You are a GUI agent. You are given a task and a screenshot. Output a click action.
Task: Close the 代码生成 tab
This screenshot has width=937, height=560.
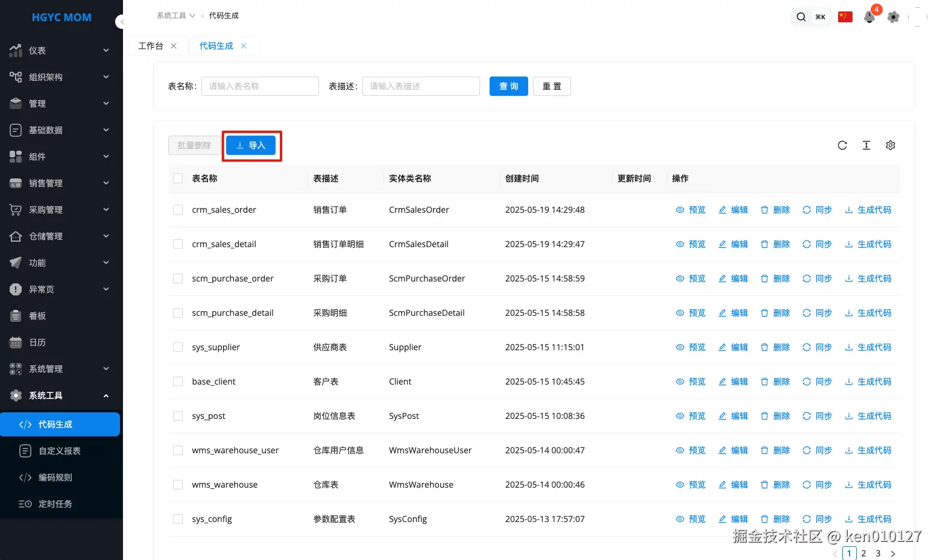click(x=244, y=46)
